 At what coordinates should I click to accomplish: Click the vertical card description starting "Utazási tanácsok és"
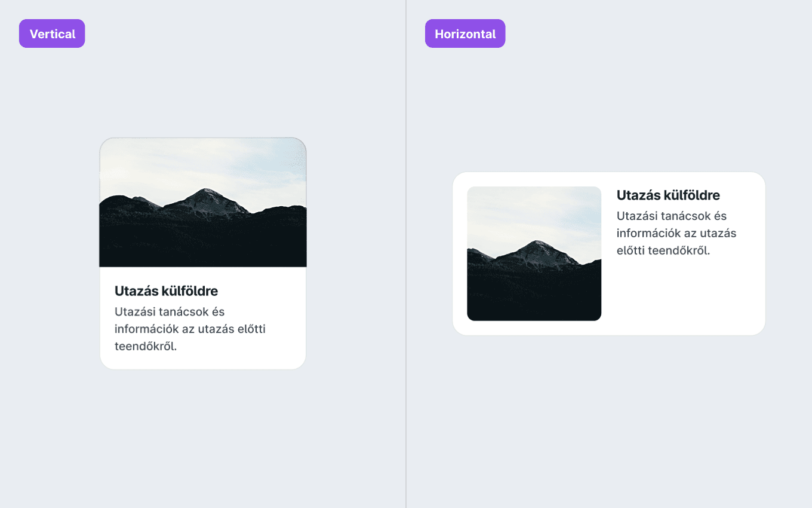pos(190,329)
